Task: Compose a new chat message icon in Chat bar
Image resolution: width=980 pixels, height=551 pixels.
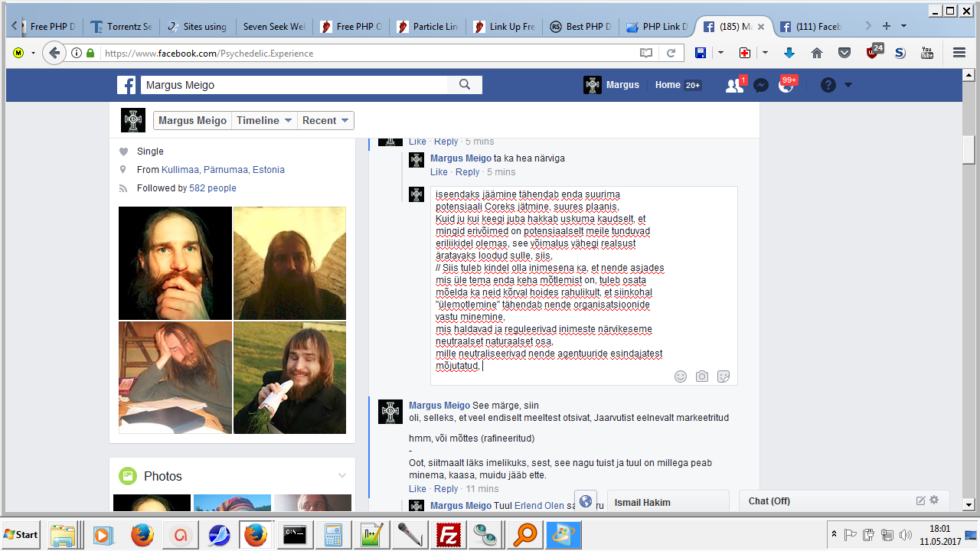Action: coord(921,500)
